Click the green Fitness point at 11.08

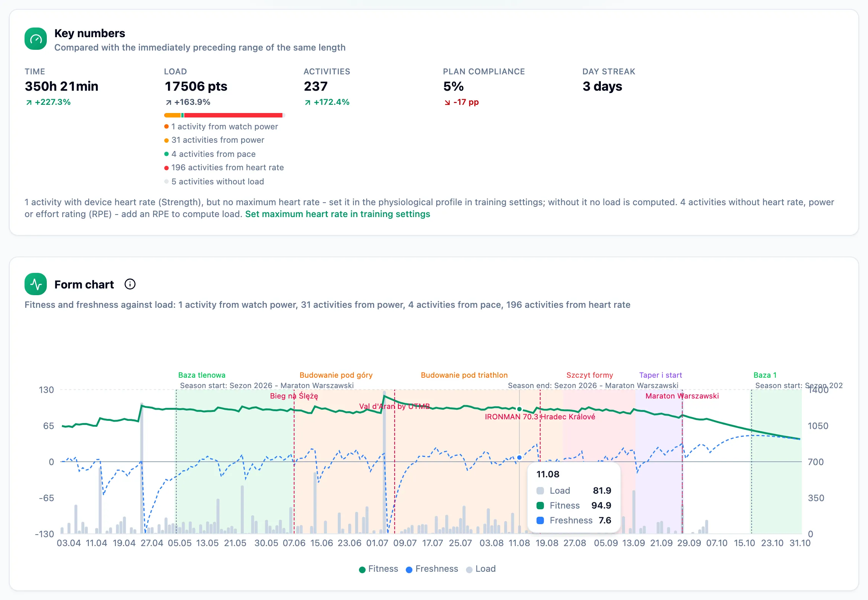tap(519, 409)
